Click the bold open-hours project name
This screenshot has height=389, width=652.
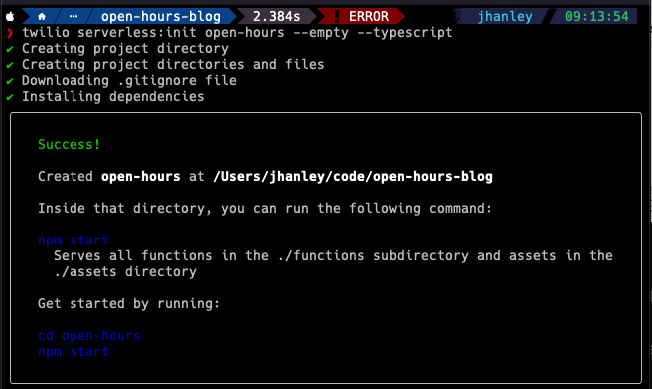(x=141, y=177)
